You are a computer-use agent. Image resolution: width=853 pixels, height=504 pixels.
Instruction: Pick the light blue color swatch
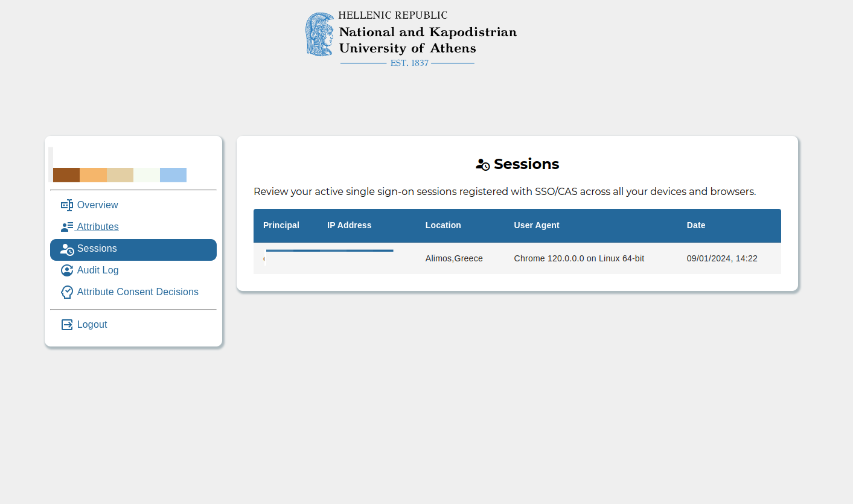point(173,175)
